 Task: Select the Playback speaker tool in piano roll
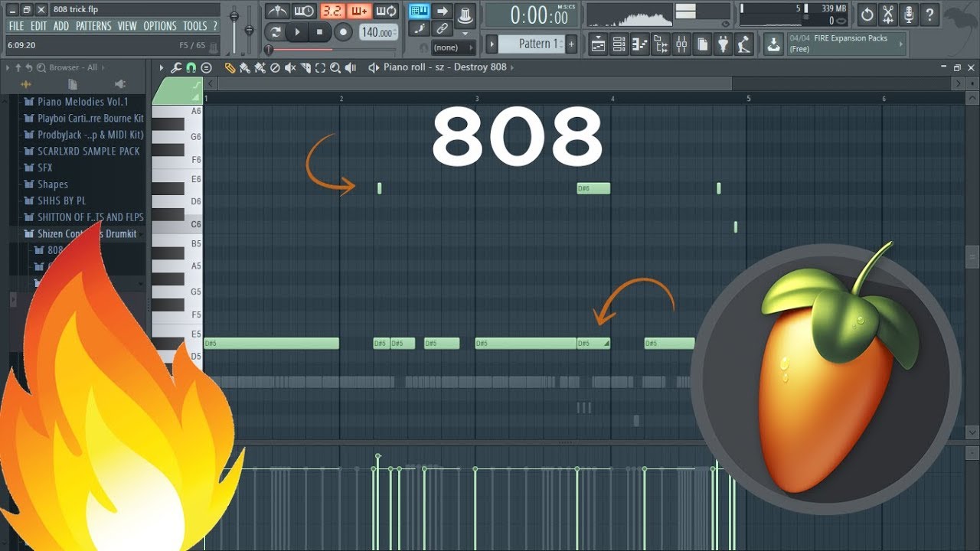351,67
